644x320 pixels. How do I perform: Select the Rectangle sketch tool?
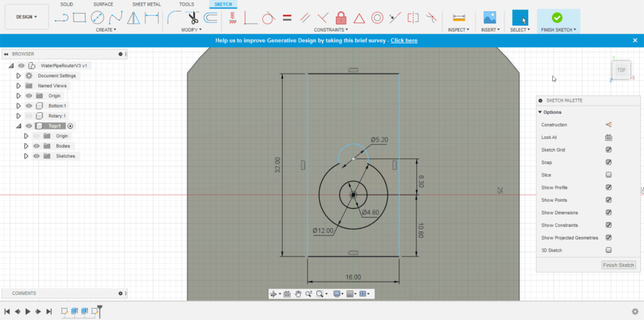click(79, 18)
